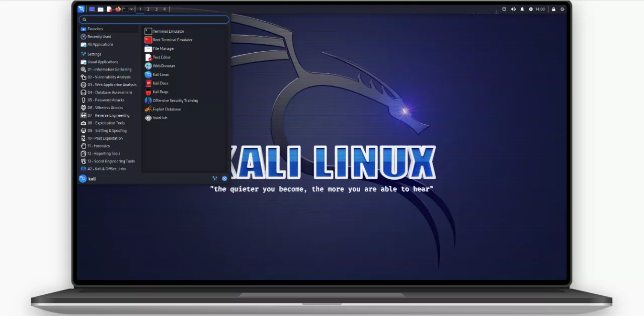Expand the terminal launcher dropdown arrow
This screenshot has width=644, height=316.
pos(131,9)
